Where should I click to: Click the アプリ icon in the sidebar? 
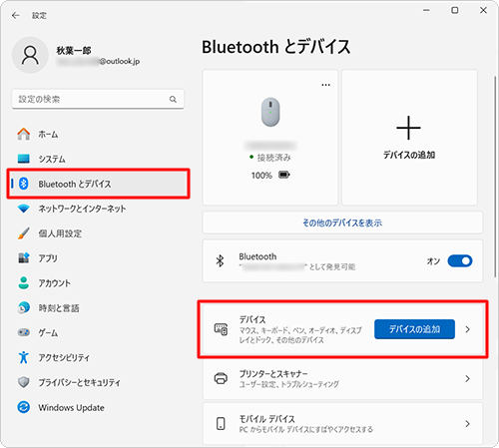click(24, 257)
